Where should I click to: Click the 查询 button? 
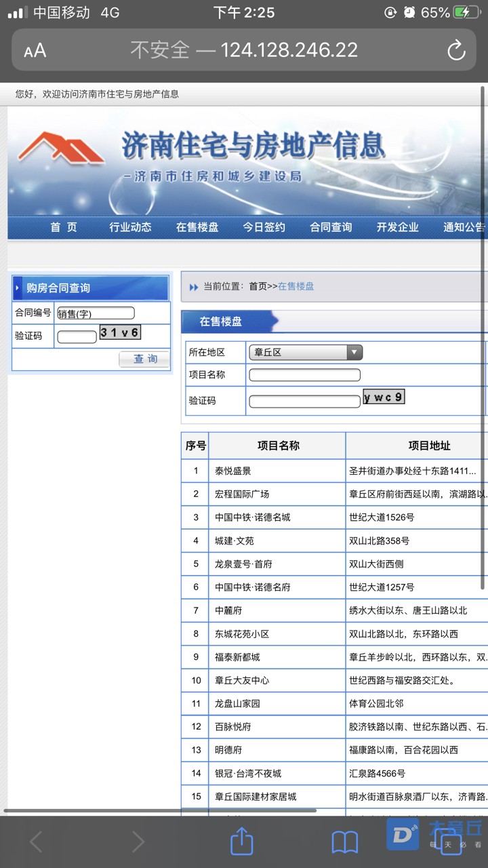tap(144, 359)
